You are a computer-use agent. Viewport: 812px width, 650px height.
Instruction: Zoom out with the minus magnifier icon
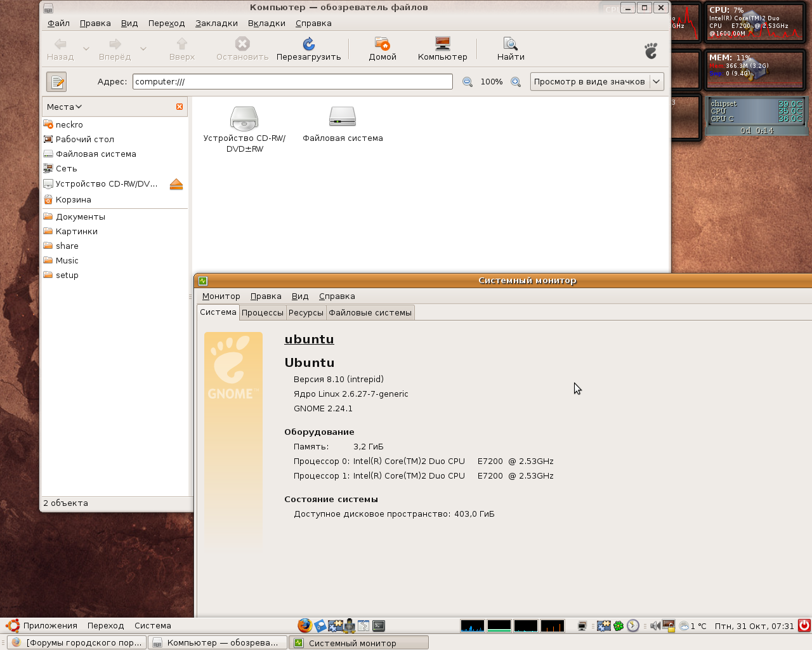tap(468, 82)
